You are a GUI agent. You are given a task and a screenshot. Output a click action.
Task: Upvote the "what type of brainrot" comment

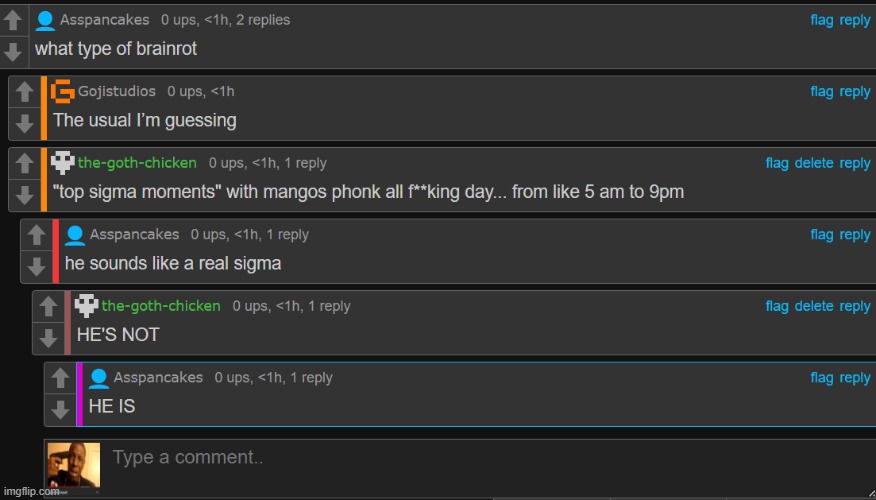(x=13, y=20)
